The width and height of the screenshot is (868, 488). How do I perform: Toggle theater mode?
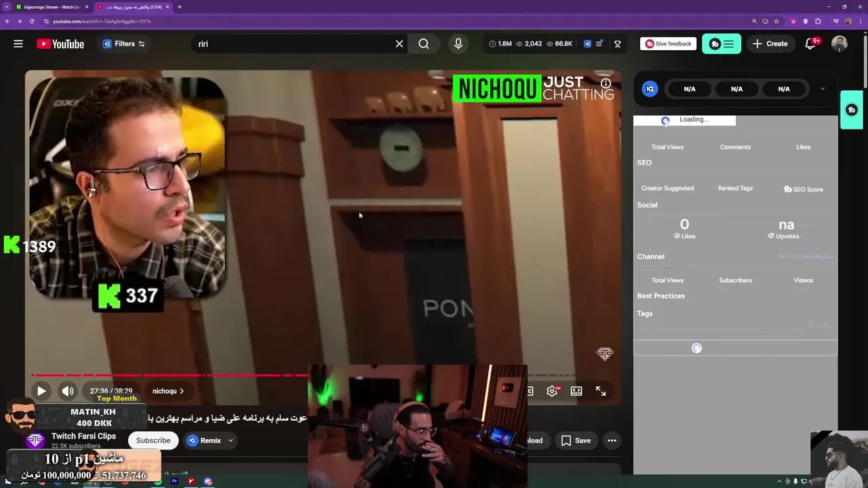click(x=576, y=391)
